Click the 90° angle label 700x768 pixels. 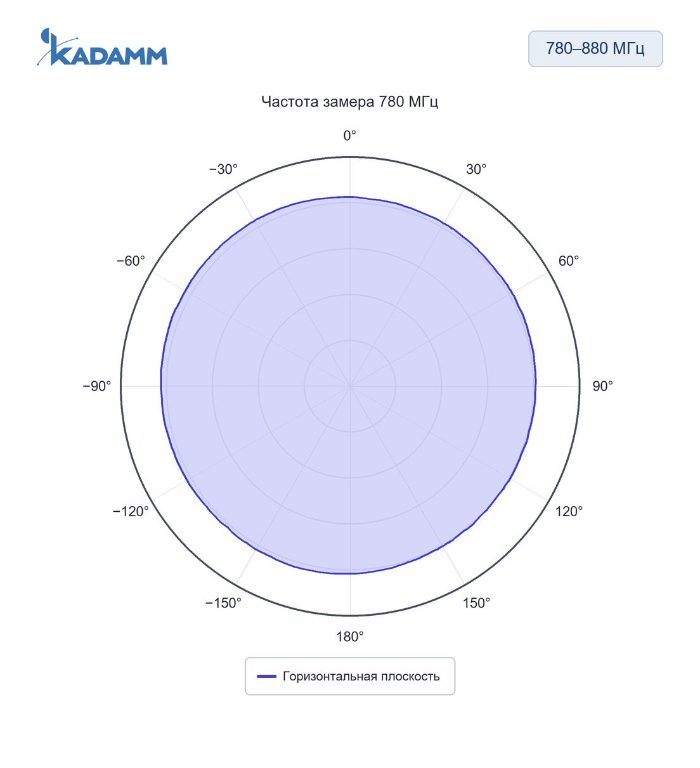click(602, 386)
